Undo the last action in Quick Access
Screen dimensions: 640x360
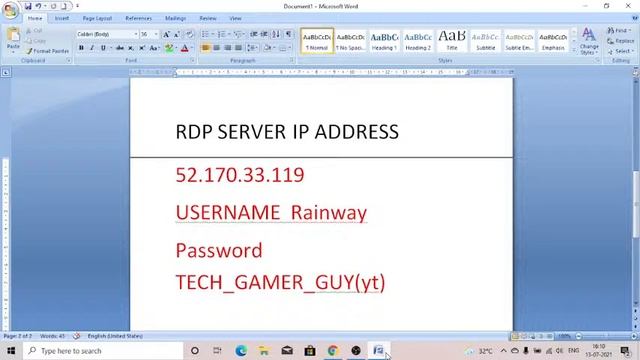38,6
